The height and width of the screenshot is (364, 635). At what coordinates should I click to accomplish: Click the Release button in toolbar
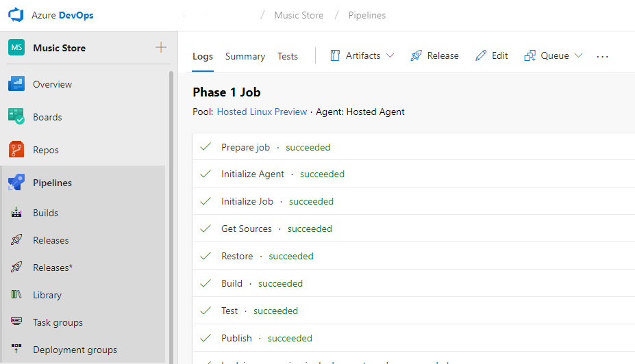click(x=434, y=56)
